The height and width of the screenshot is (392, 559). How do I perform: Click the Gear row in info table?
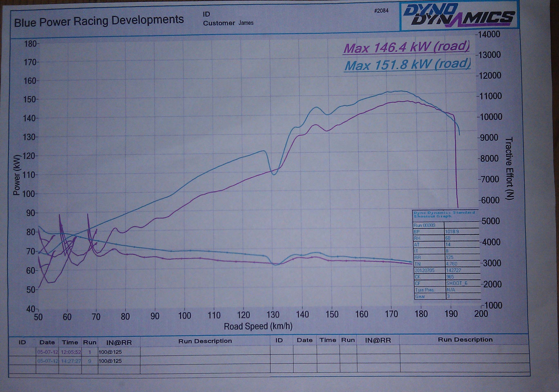pyautogui.click(x=420, y=296)
